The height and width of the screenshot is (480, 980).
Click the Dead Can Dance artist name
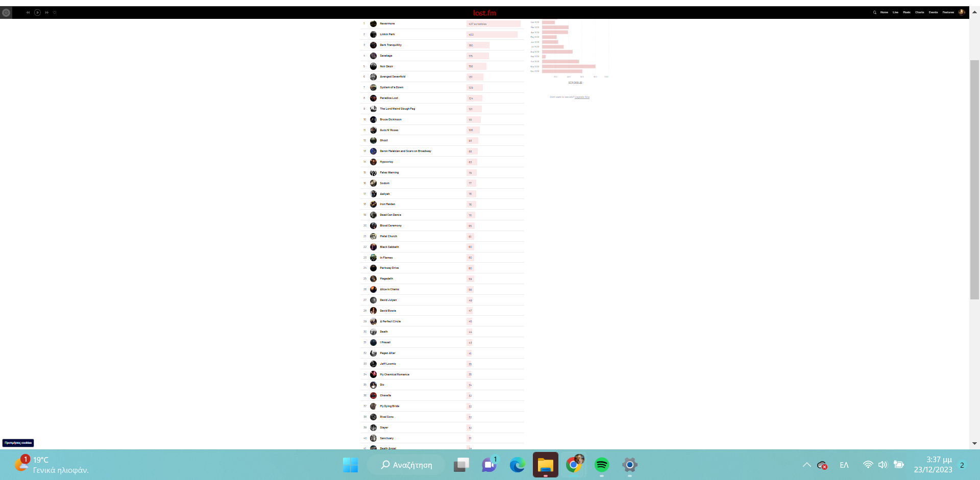390,215
